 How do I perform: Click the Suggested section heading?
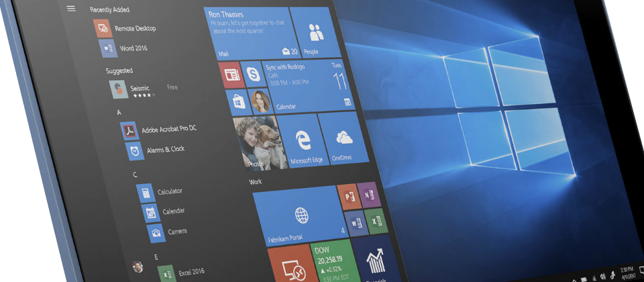119,70
